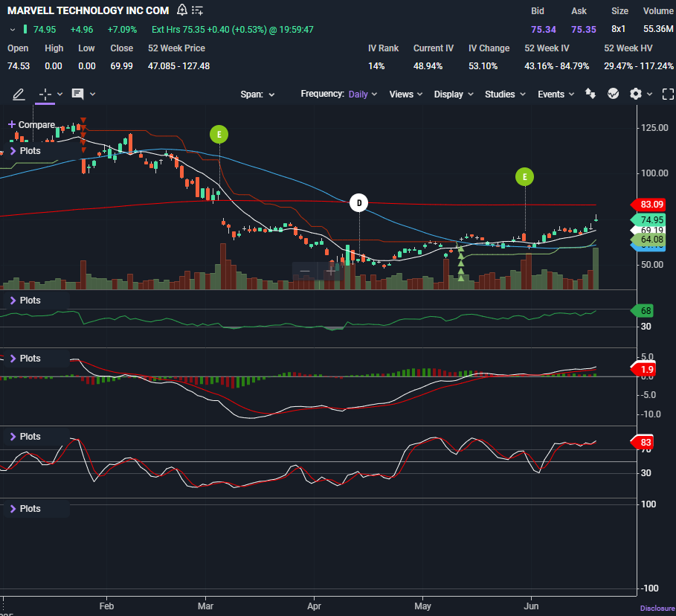This screenshot has height=616, width=676.
Task: Click the March earnings E marker
Action: pos(219,135)
